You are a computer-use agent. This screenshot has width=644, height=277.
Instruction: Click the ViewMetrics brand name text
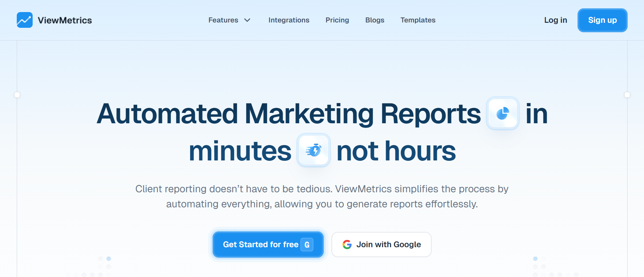(65, 20)
